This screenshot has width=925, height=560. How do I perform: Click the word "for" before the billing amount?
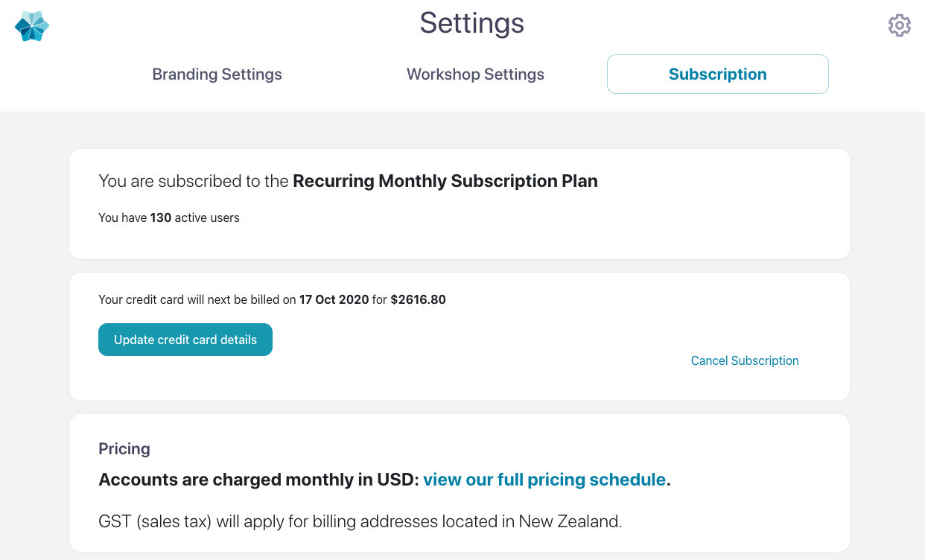379,300
